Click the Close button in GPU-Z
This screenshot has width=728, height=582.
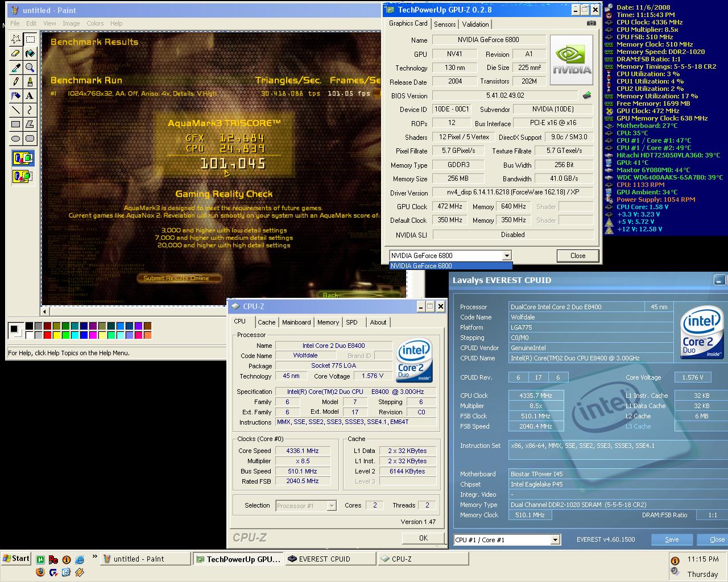pos(578,256)
